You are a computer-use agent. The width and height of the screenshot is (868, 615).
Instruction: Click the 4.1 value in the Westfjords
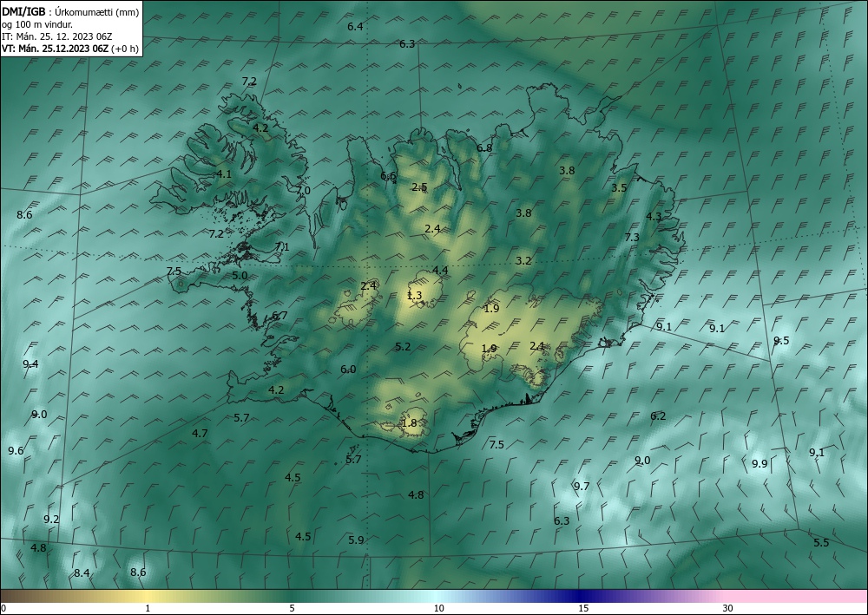coord(224,173)
